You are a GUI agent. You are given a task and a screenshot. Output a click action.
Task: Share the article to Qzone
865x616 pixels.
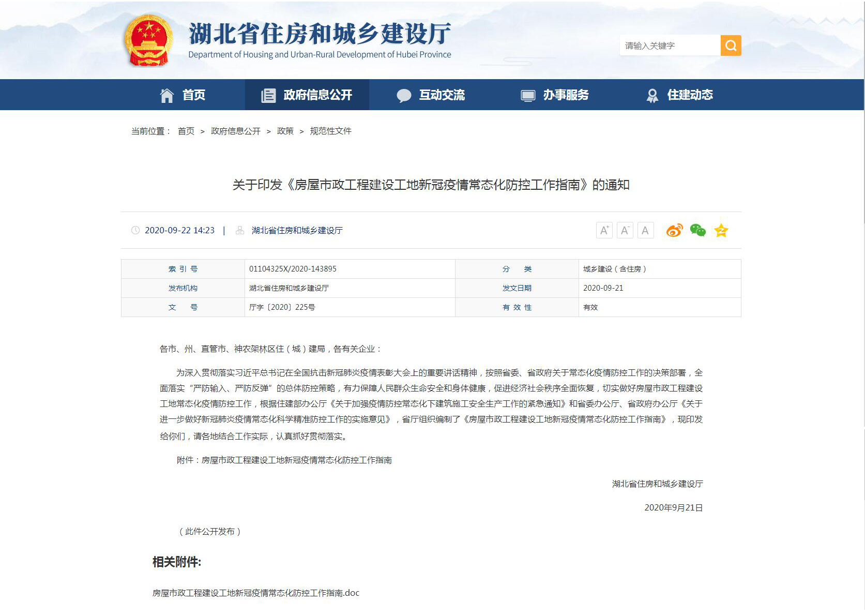[721, 231]
